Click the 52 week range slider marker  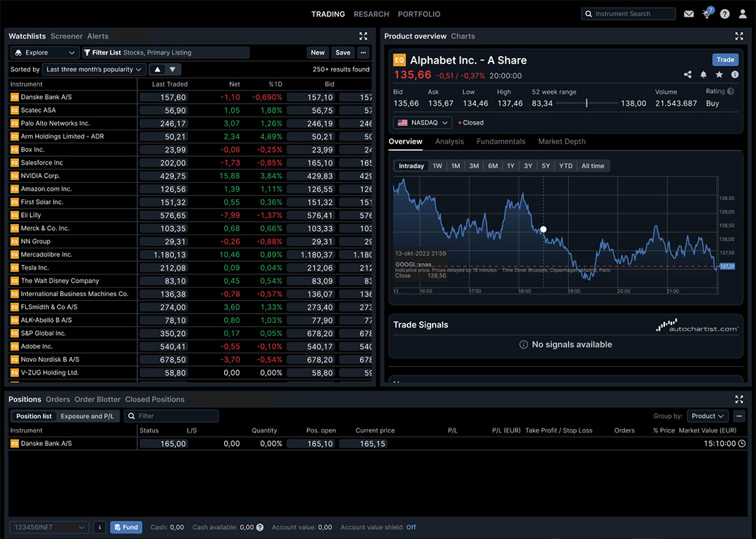coord(587,103)
